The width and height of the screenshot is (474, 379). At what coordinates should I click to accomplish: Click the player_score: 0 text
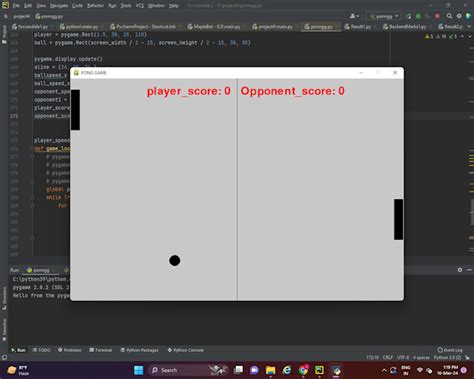(189, 91)
